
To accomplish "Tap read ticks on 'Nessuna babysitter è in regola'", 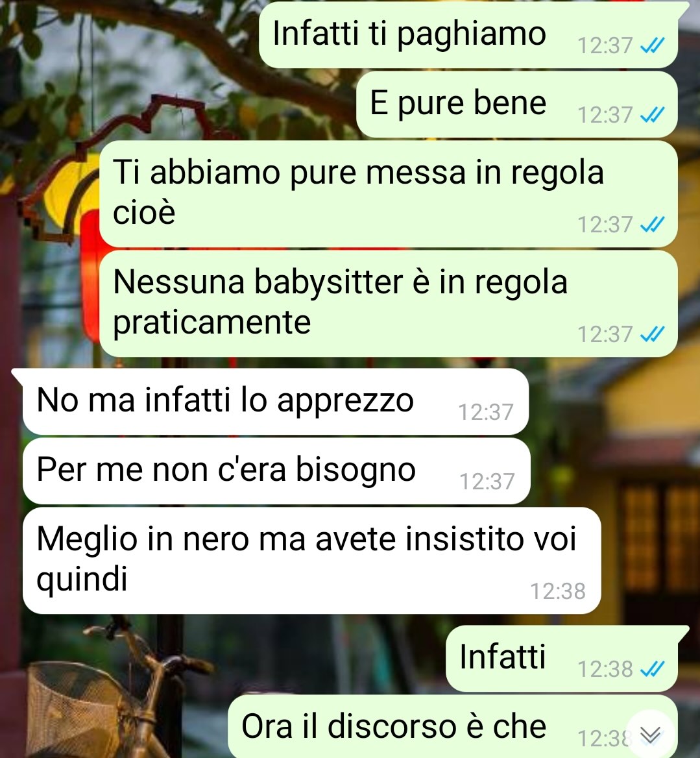I will coord(652,334).
